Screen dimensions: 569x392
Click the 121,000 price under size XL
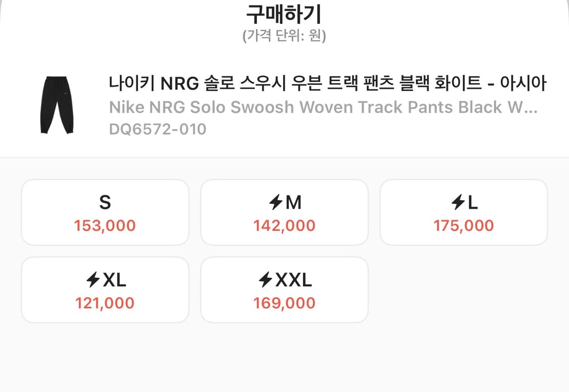coord(105,303)
